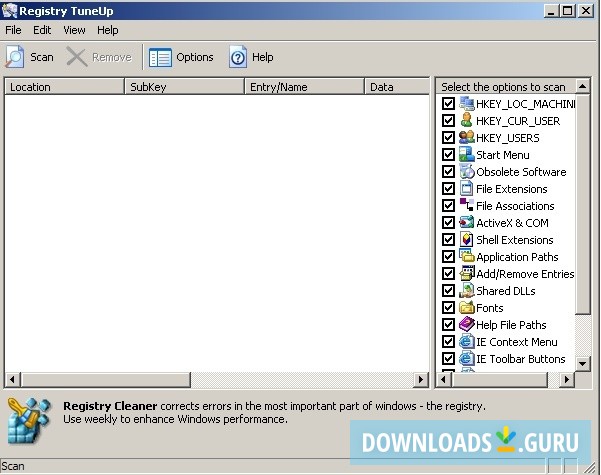
Task: Click the Start Menu icon
Action: [x=466, y=154]
